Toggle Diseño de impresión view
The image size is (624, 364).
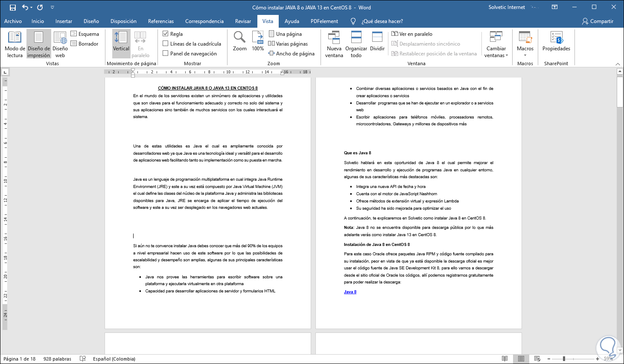click(x=39, y=44)
